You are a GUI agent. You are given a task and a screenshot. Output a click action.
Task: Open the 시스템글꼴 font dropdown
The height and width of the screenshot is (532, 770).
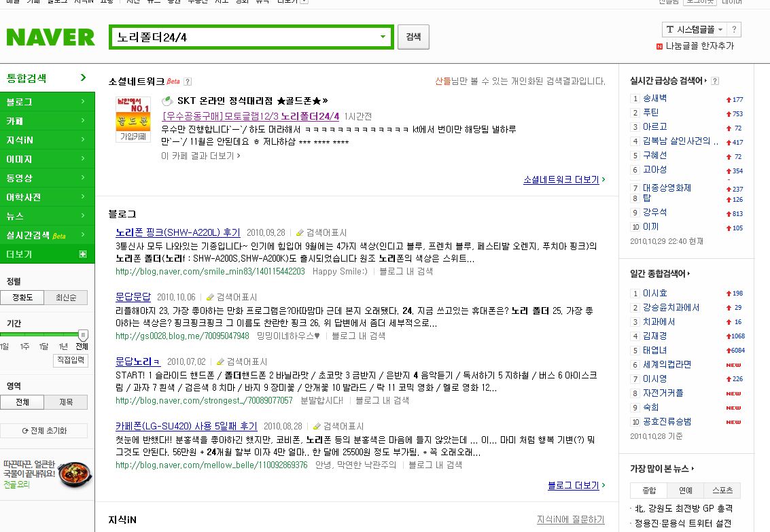coord(694,29)
